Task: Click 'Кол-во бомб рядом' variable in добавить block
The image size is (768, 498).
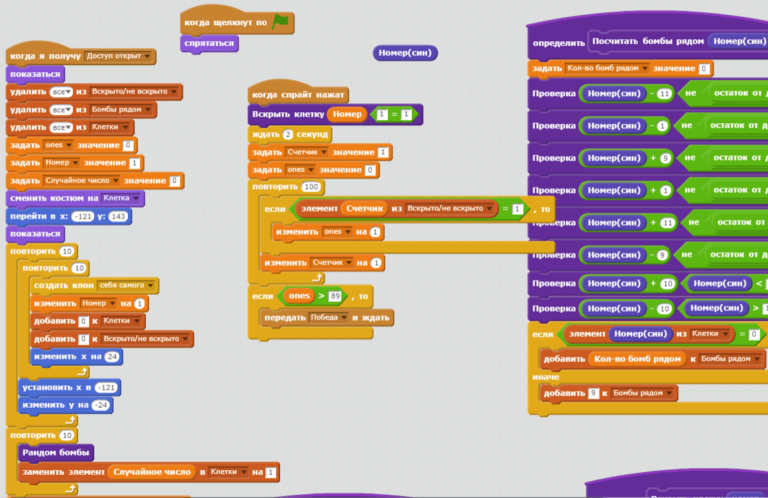Action: (637, 359)
